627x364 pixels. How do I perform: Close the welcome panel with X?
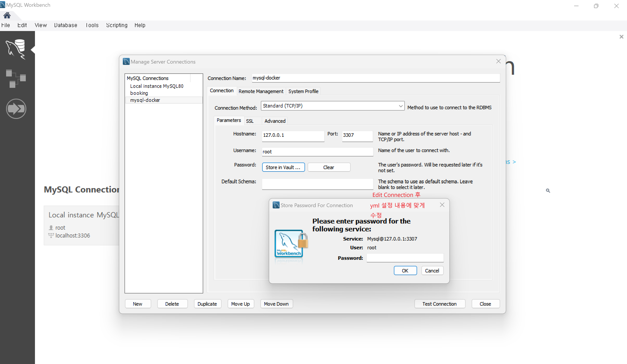click(x=621, y=37)
